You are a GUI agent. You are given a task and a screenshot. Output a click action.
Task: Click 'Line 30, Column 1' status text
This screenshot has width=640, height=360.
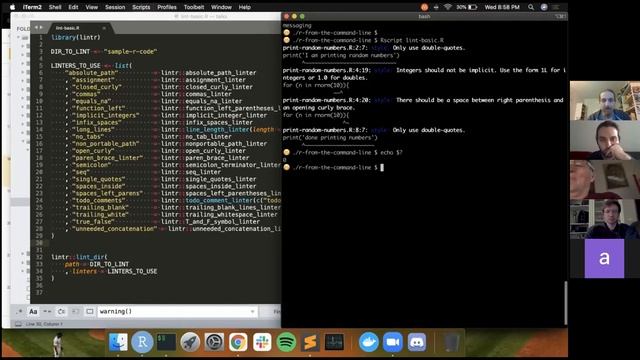tap(44, 324)
